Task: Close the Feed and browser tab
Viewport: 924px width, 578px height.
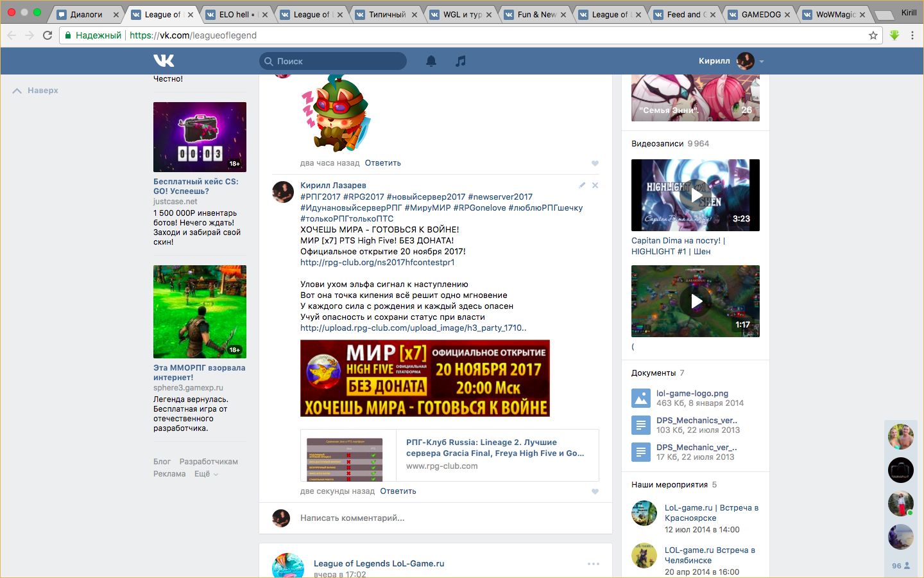Action: tap(712, 14)
